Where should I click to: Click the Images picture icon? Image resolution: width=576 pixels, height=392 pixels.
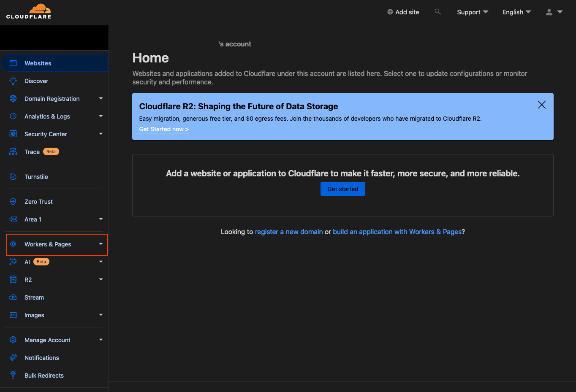(13, 315)
